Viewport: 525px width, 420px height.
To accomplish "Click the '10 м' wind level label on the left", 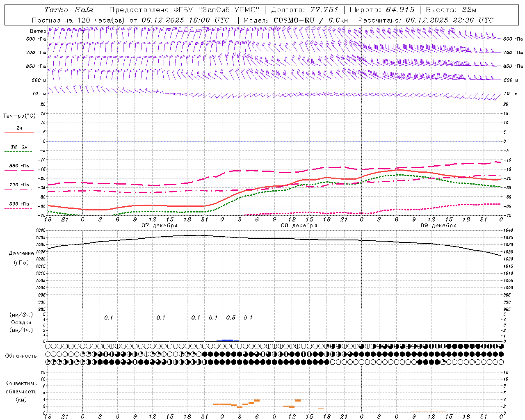I will pyautogui.click(x=39, y=94).
